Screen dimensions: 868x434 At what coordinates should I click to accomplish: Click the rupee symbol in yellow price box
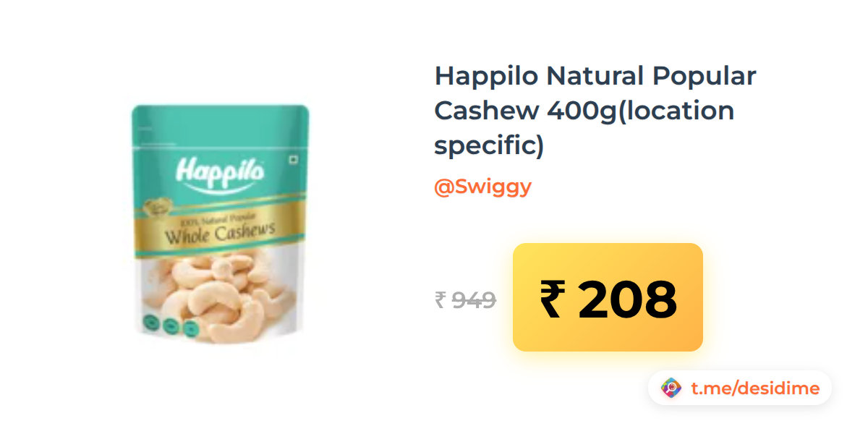pyautogui.click(x=551, y=299)
